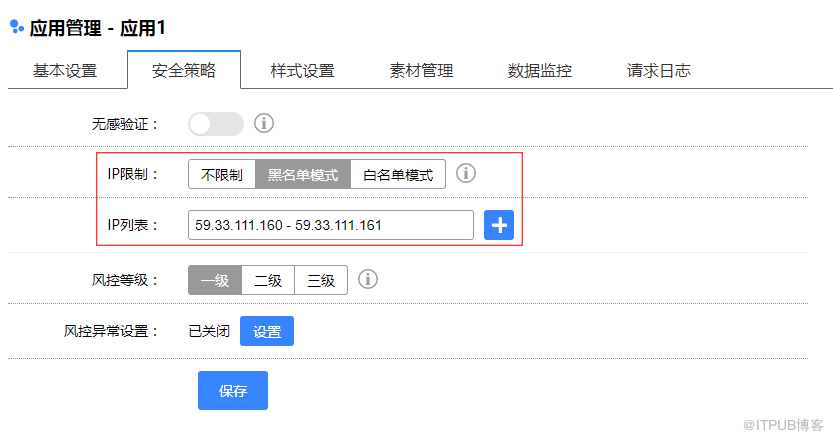The width and height of the screenshot is (833, 440).
Task: Click the IP列表 label
Action: [133, 225]
